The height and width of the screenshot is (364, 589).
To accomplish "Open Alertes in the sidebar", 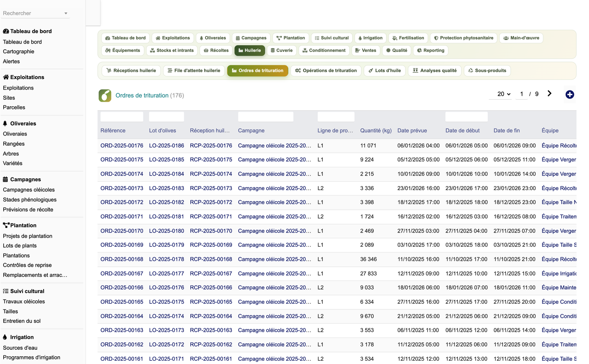I will tap(11, 61).
